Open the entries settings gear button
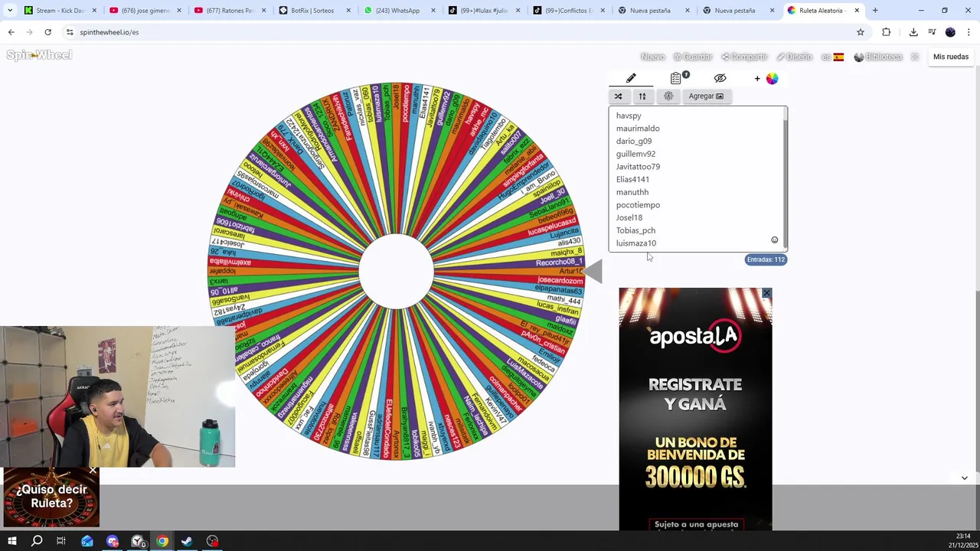Viewport: 980px width, 551px height. pos(668,96)
